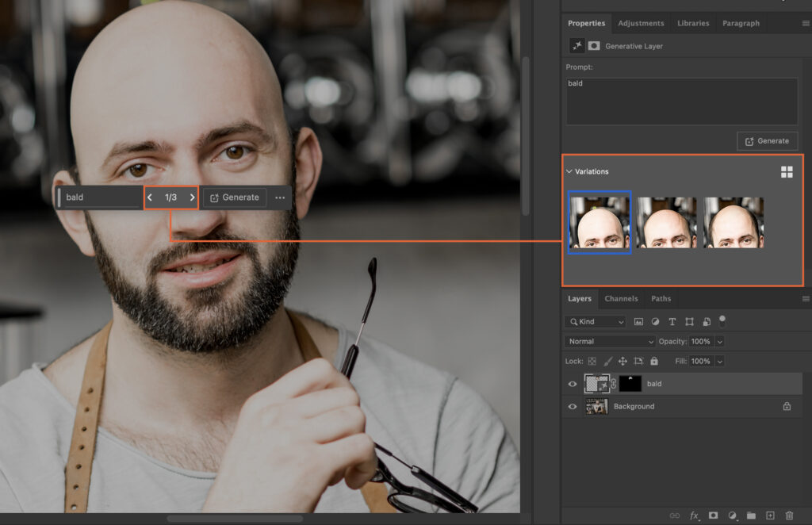Click the create new layer icon
The image size is (812, 525).
(x=770, y=515)
